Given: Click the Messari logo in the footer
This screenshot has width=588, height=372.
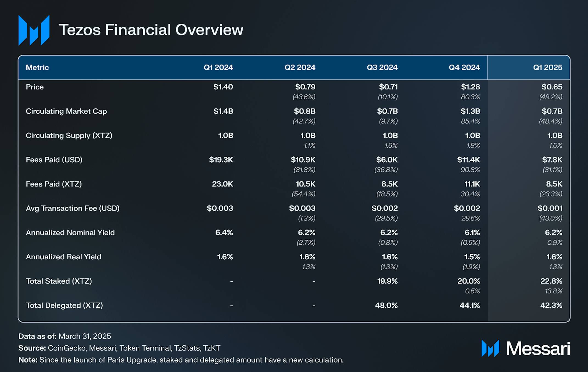Looking at the screenshot, I should (526, 348).
